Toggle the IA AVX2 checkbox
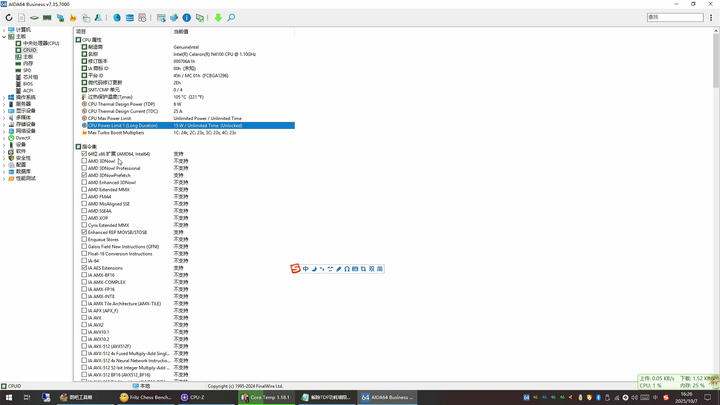This screenshot has width=720, height=405. [x=84, y=325]
